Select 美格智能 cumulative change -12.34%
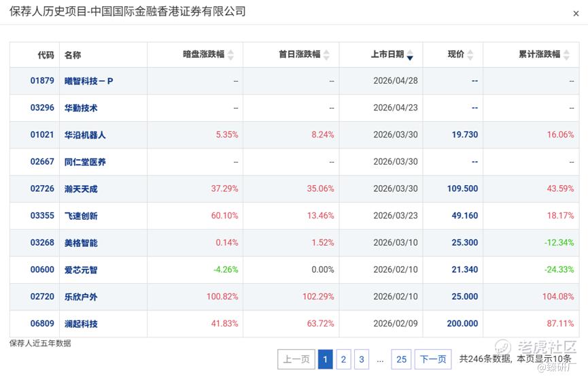Viewport: 588px width, 381px height. tap(559, 243)
